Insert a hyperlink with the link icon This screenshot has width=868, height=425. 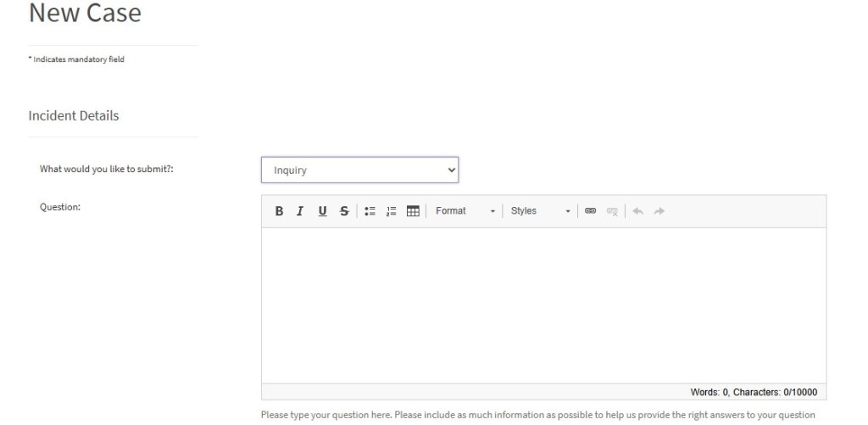click(x=590, y=211)
